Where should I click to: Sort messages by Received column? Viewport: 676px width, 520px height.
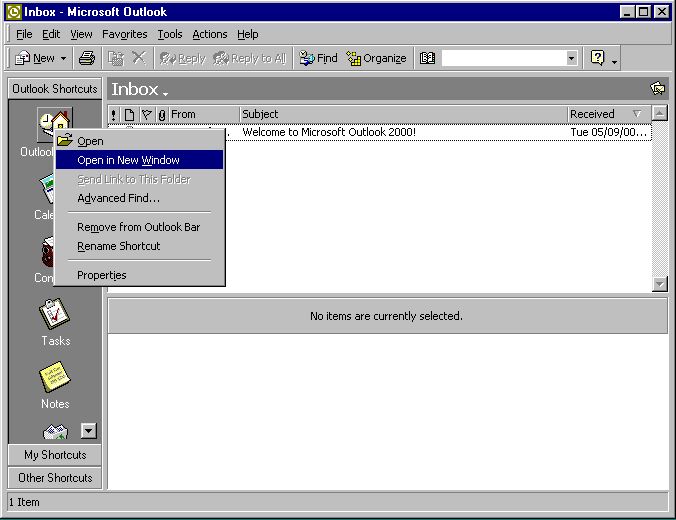[x=609, y=115]
